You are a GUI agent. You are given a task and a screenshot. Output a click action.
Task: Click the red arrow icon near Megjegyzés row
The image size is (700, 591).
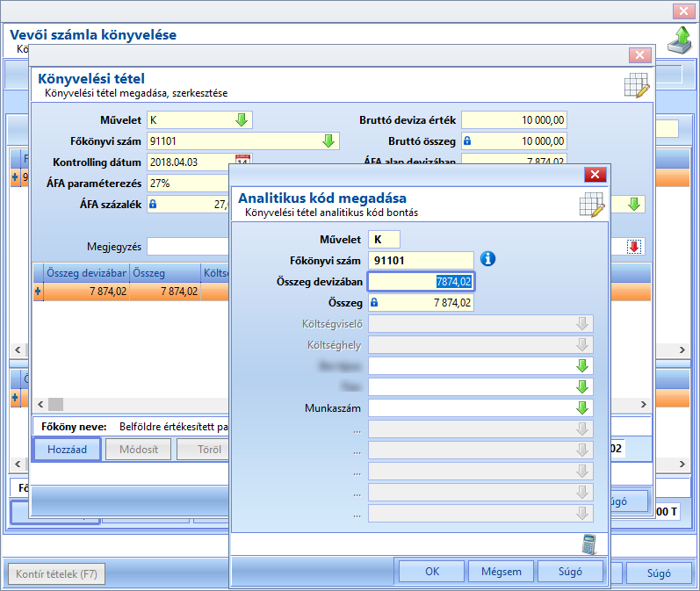click(634, 247)
